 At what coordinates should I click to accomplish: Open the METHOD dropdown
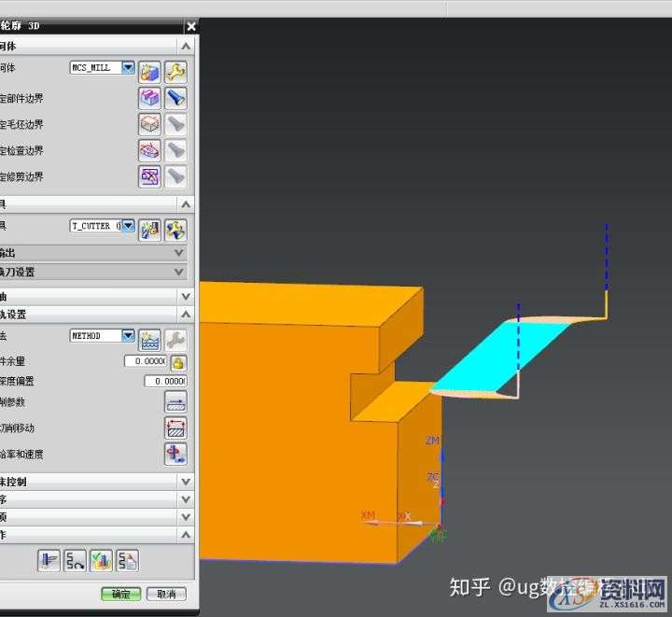coord(128,336)
